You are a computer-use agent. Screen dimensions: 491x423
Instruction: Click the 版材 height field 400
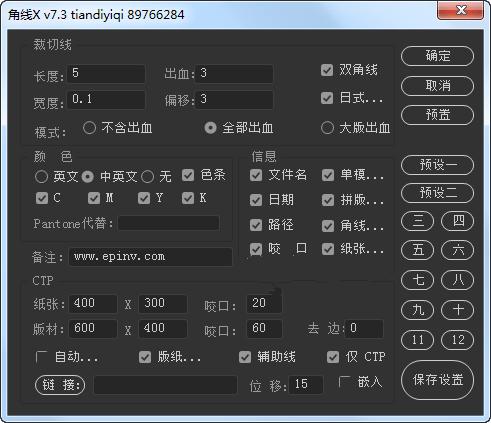click(x=163, y=329)
